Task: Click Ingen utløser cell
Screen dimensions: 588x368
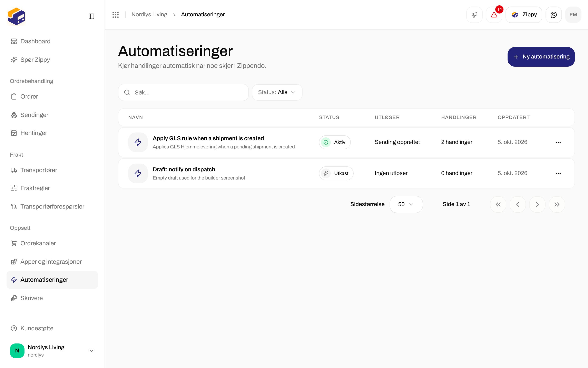Action: click(x=391, y=173)
